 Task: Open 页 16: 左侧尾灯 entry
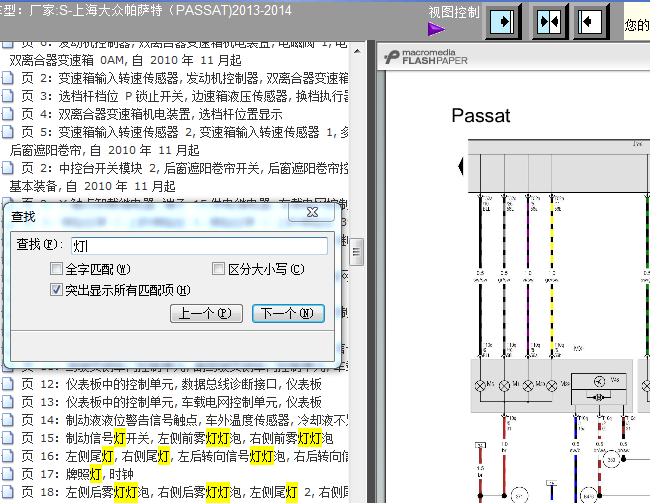pos(184,456)
